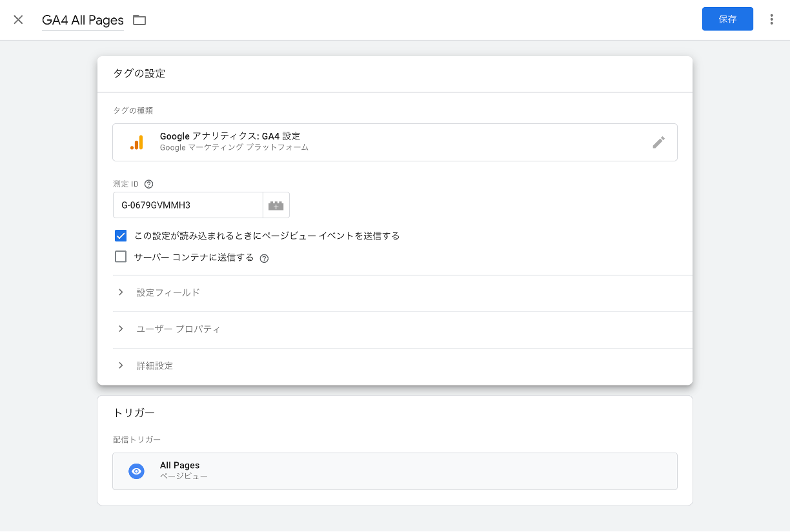Open help icon beside サーバー コンテナに送信する
The width and height of the screenshot is (790, 532).
[x=264, y=258]
